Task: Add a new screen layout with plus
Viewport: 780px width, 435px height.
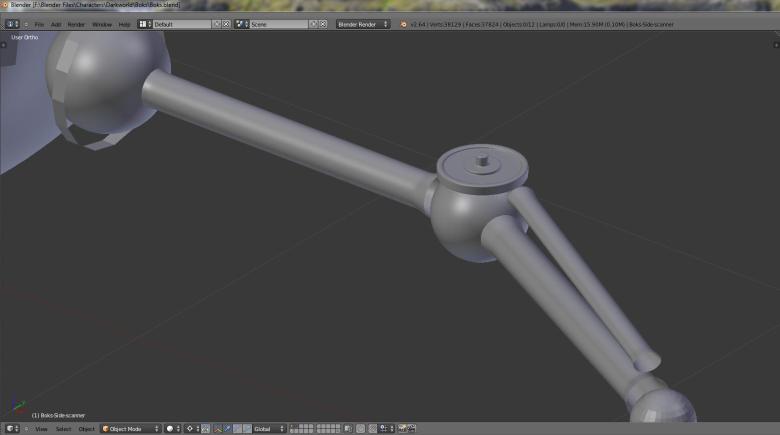Action: [216, 24]
